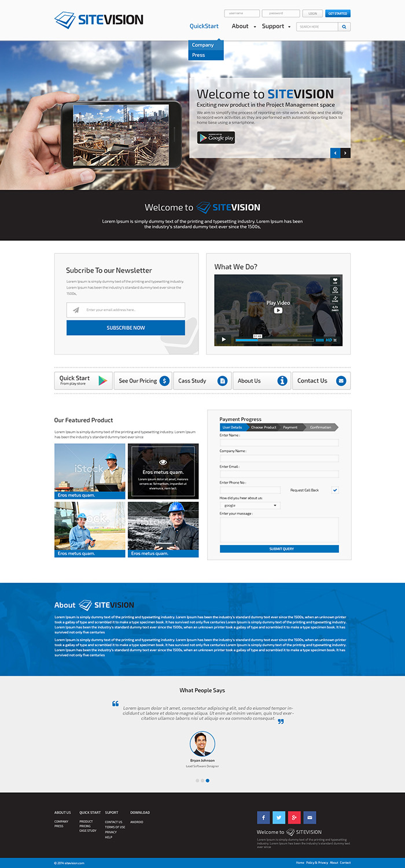Screen dimensions: 405x868
Task: Open the worker in yellow vest product thumbnail
Action: (90, 471)
